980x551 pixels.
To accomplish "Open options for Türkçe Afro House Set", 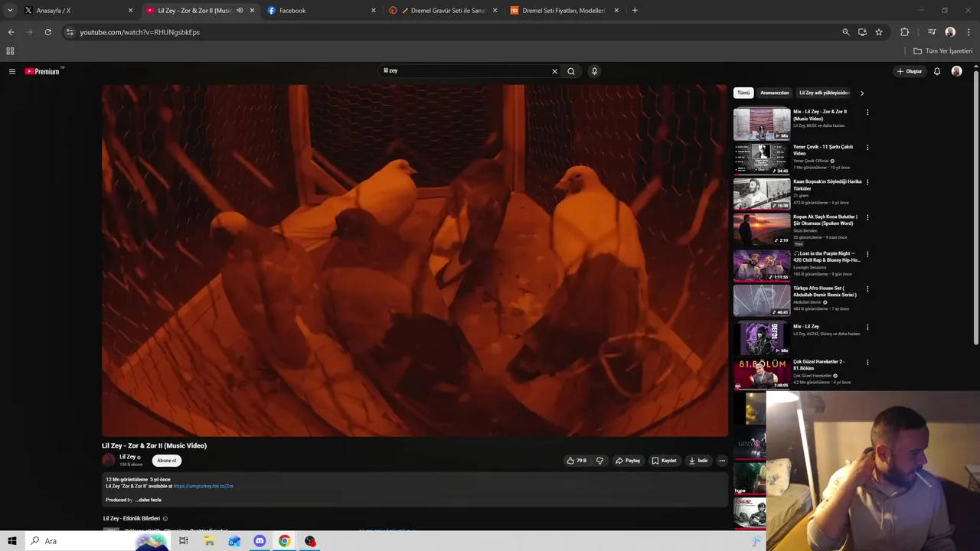I will 867,289.
